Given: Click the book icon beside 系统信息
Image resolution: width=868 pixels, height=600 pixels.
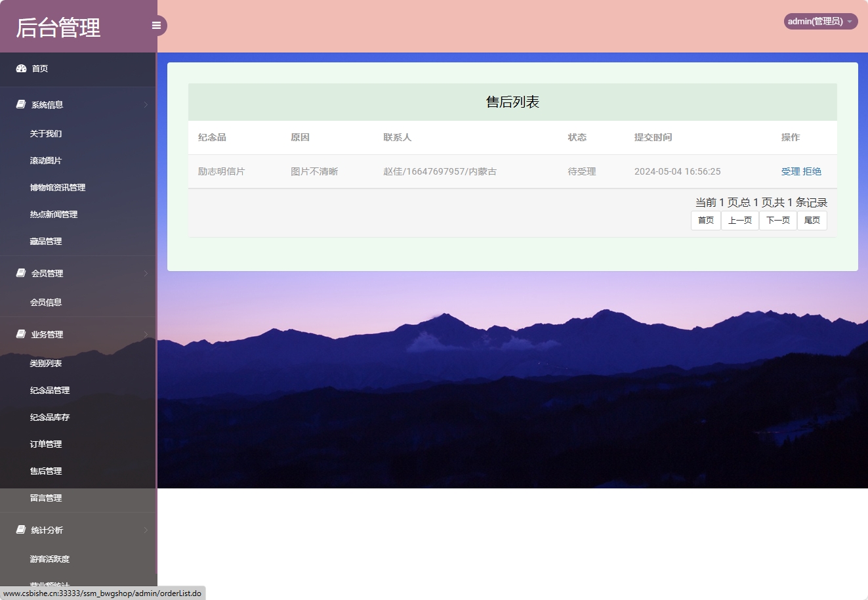Looking at the screenshot, I should [x=21, y=104].
